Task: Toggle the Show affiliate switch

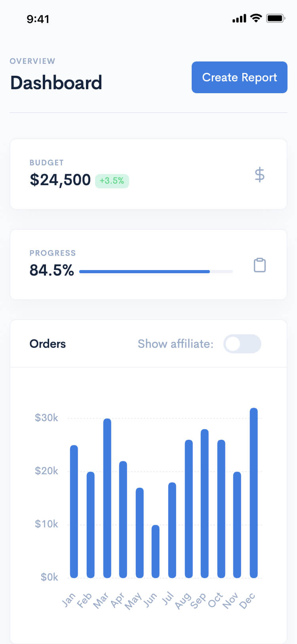Action: 242,344
